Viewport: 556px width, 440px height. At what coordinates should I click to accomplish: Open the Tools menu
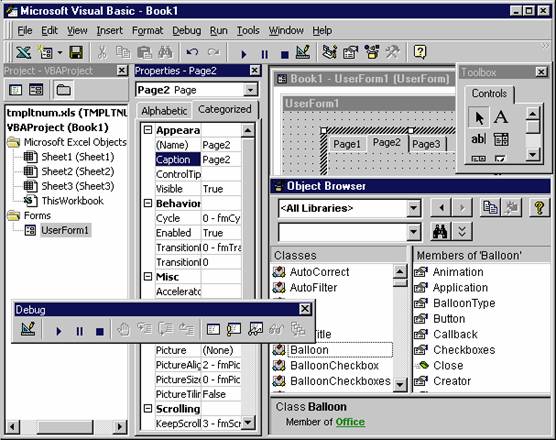(248, 31)
